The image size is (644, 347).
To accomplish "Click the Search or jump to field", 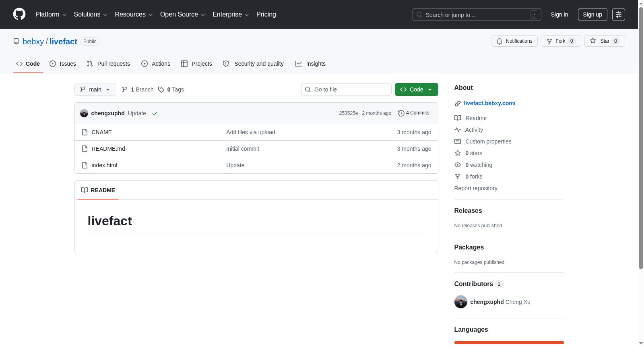I will [x=477, y=15].
